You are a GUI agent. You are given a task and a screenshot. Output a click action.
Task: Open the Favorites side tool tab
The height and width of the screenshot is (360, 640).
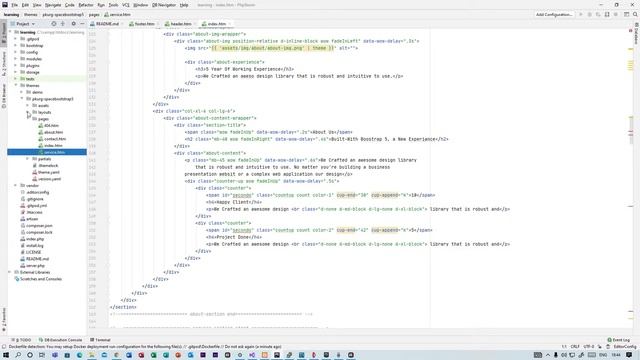[4, 320]
